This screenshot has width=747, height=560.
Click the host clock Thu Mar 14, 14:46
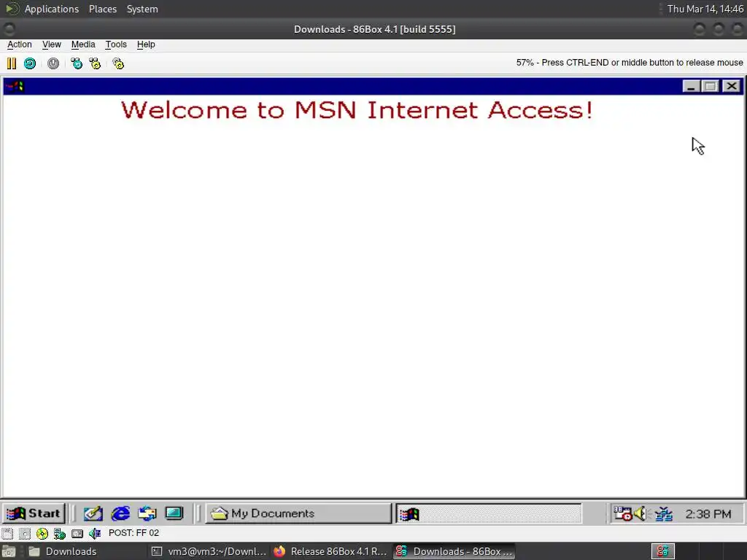[x=705, y=9]
